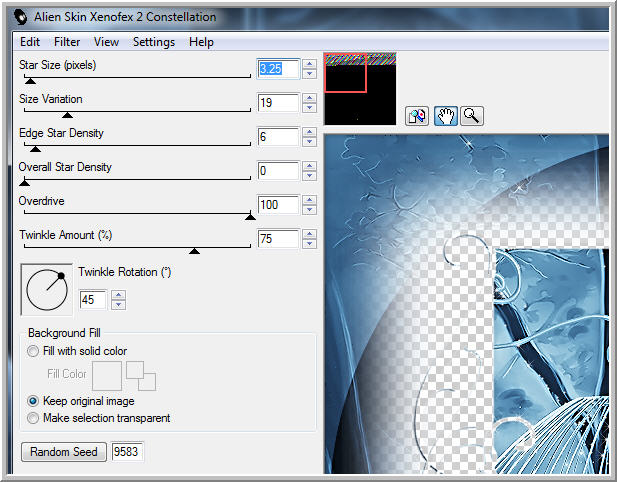Increase Edge Star Density with up arrow
The width and height of the screenshot is (617, 482).
click(x=310, y=132)
